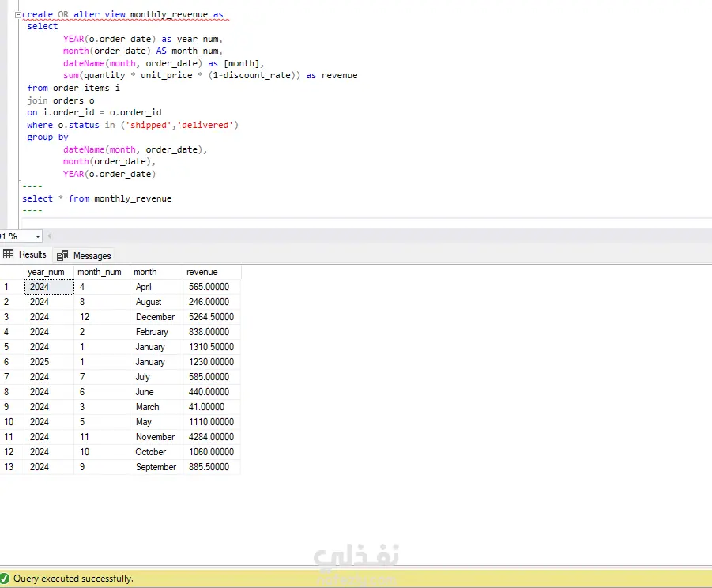Click the 'select * from monthly_revenue' code line
This screenshot has width=712, height=588.
(96, 198)
